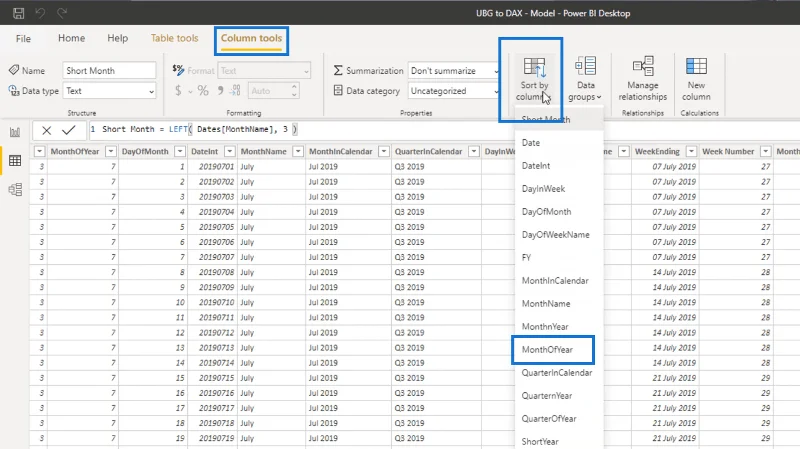
Task: Choose QuarternYear in sort list
Action: pos(559,395)
